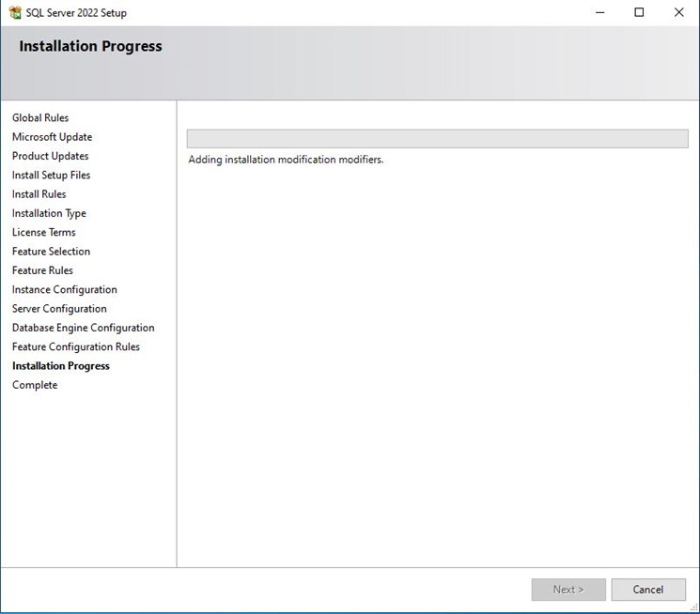
Task: Click the disabled Next button
Action: (x=568, y=590)
